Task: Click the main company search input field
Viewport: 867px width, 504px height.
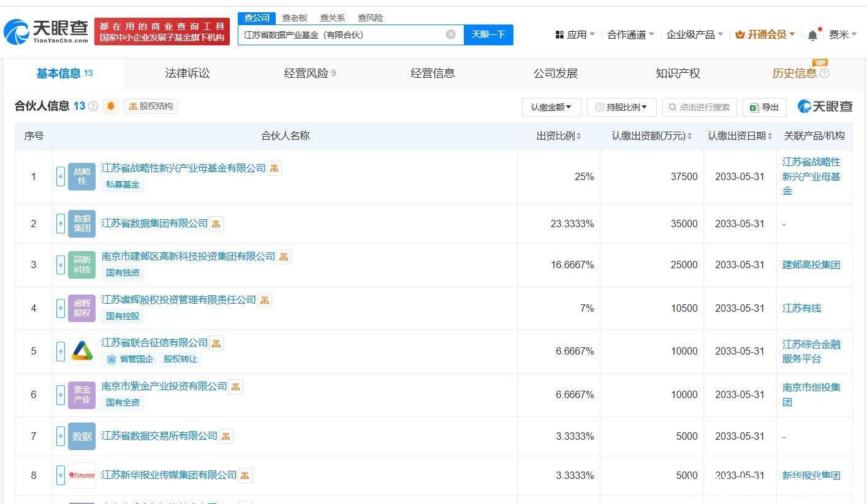Action: (350, 34)
